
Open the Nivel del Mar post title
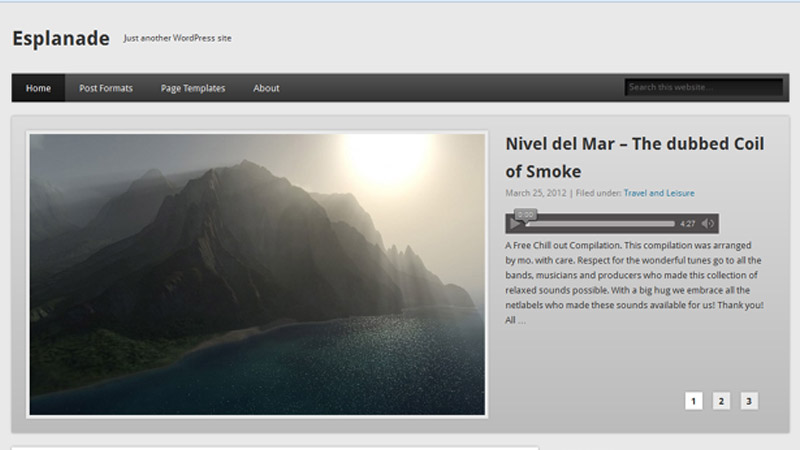635,157
